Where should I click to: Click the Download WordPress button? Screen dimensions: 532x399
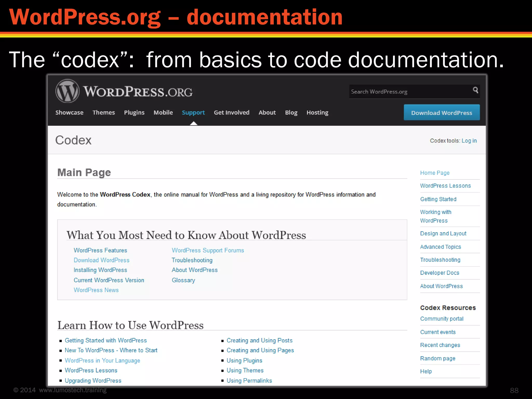pos(442,112)
